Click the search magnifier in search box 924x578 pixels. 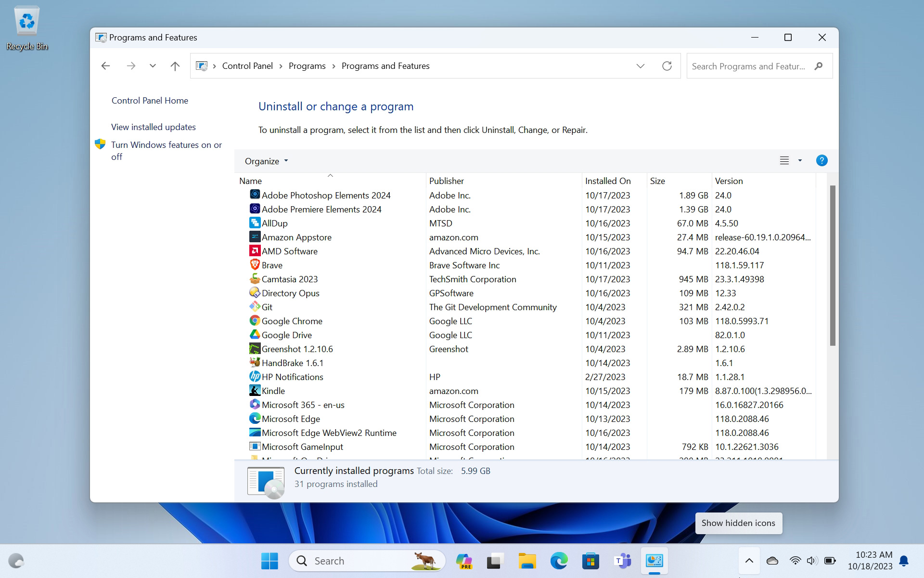[x=818, y=66]
